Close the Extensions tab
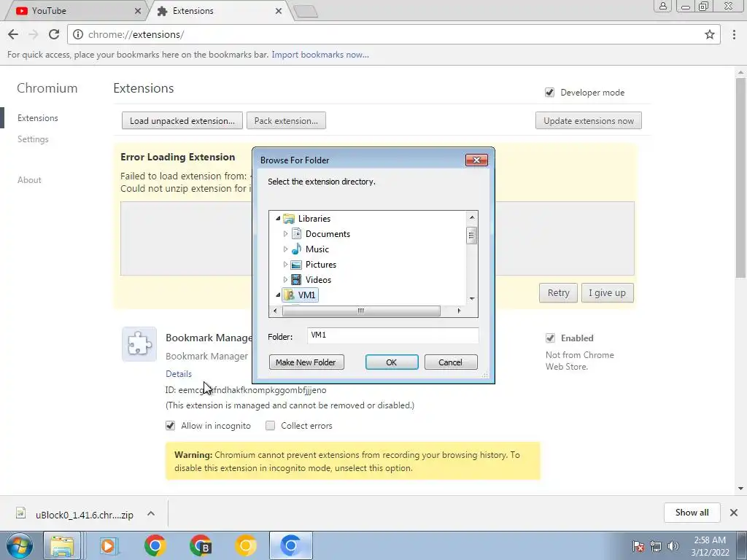The image size is (747, 560). (279, 10)
